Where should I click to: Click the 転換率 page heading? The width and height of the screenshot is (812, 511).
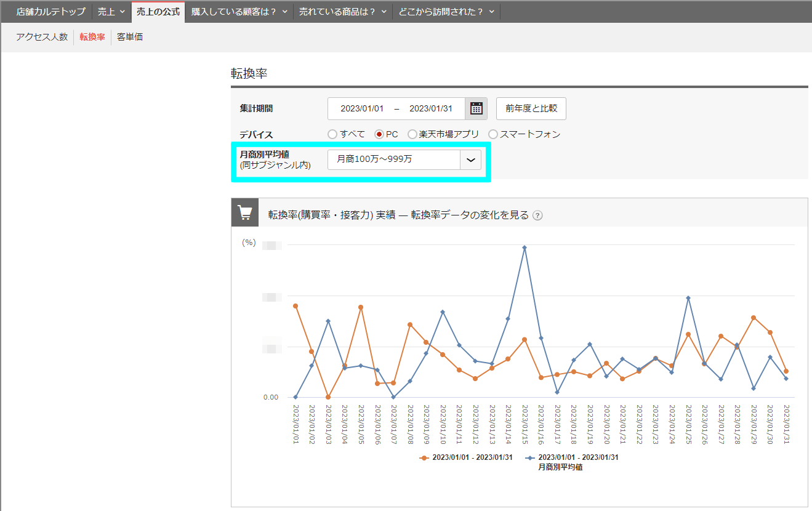(x=249, y=73)
